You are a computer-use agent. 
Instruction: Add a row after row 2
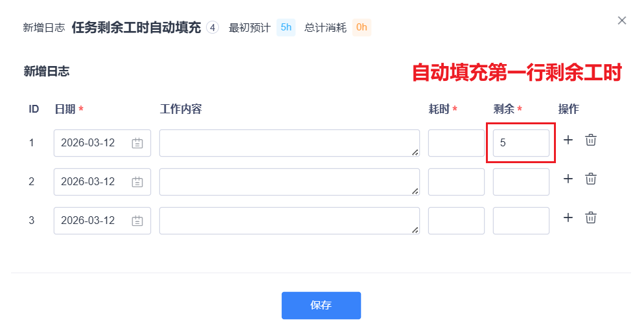point(568,179)
